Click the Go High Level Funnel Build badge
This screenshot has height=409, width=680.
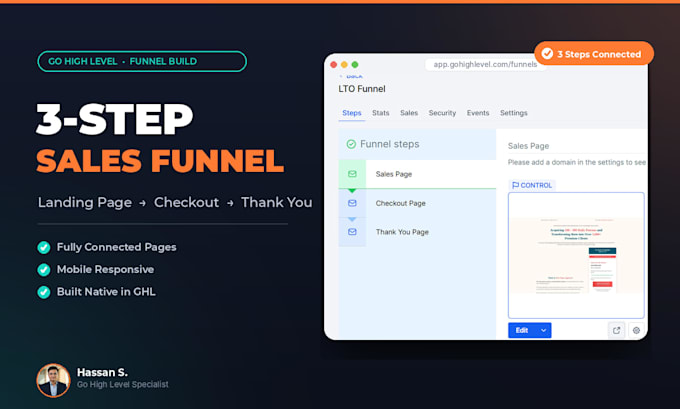tap(142, 62)
